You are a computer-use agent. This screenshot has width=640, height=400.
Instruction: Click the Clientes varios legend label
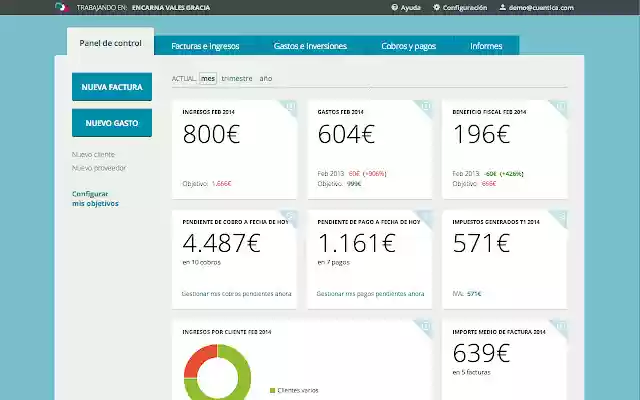298,390
